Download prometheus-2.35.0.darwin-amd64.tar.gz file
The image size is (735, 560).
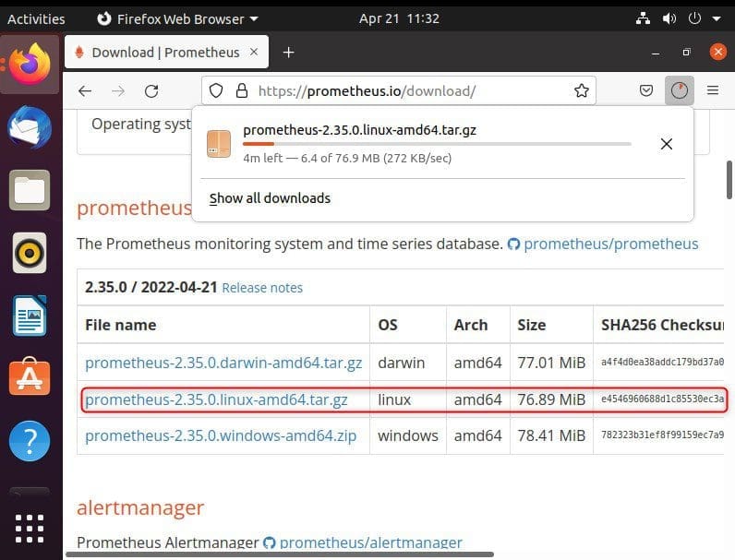(x=223, y=363)
